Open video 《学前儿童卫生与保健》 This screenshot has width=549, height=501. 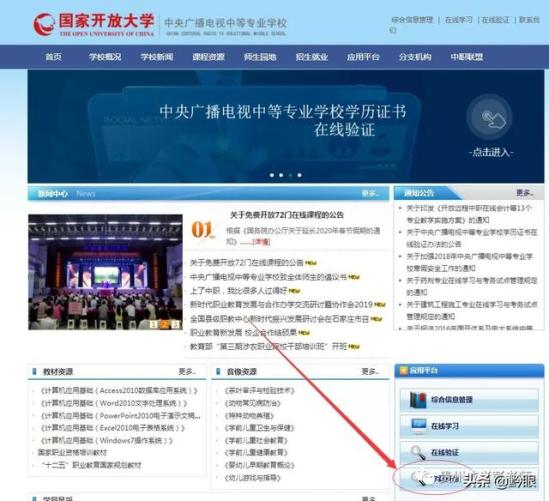point(259,428)
